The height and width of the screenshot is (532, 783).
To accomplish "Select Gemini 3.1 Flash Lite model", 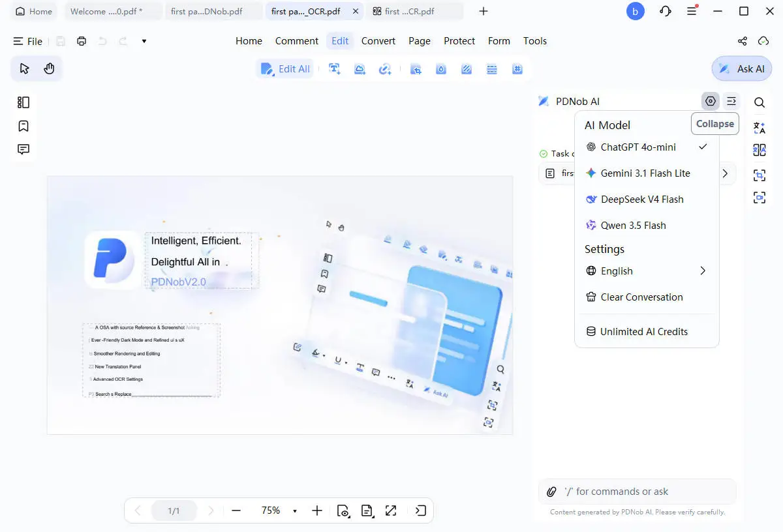I will (647, 173).
